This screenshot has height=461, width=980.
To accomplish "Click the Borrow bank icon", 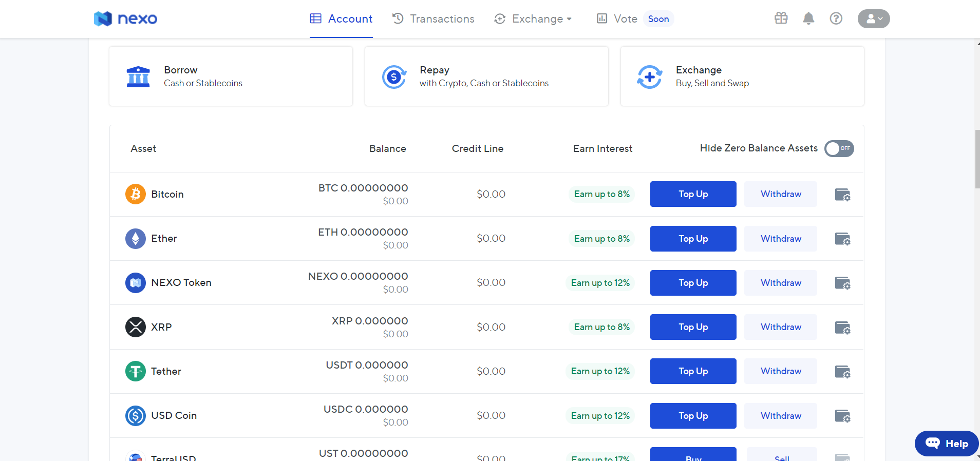I will point(138,77).
